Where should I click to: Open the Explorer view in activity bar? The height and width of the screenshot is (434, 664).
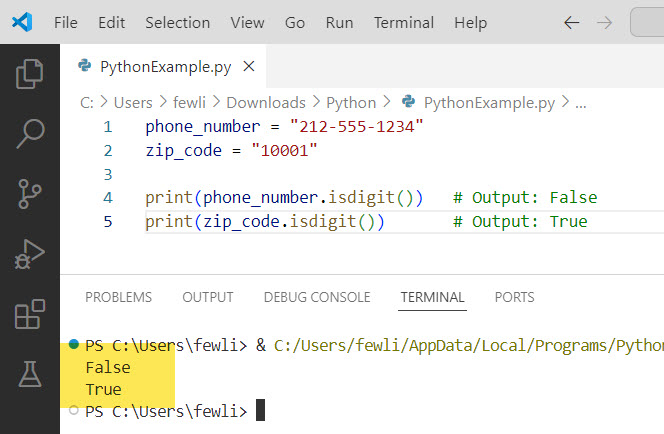(x=30, y=74)
